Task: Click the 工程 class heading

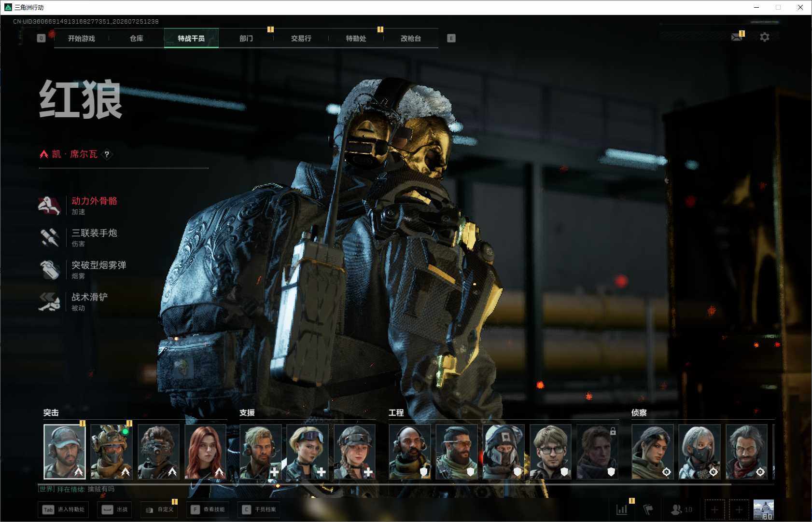Action: click(396, 413)
